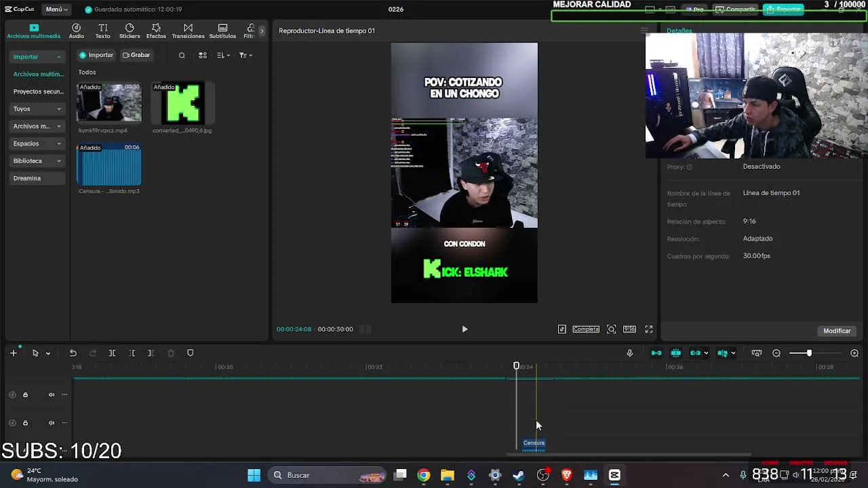Record voiceover with microphone icon
Screen dimensions: 868x488
click(629, 353)
